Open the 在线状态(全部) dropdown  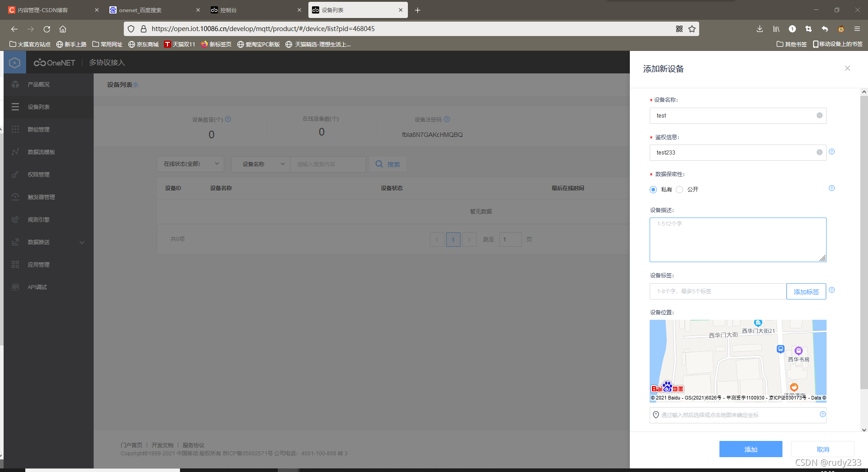tap(190, 164)
